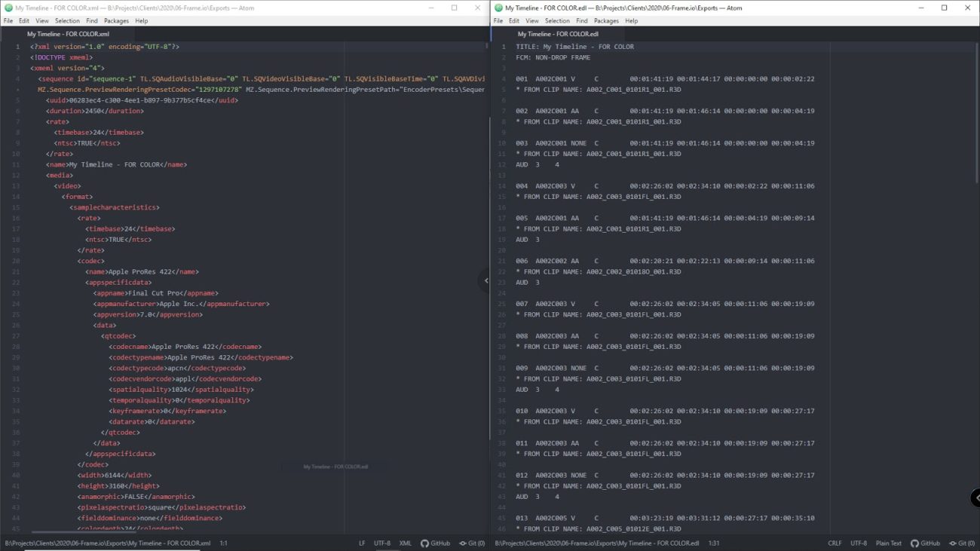980x551 pixels.
Task: Open GitHub panel from left window status bar
Action: (436, 543)
